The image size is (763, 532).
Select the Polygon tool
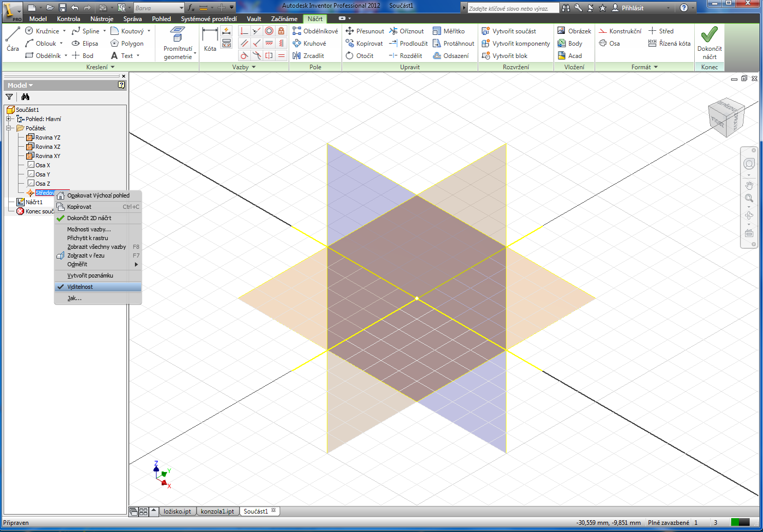coord(127,44)
